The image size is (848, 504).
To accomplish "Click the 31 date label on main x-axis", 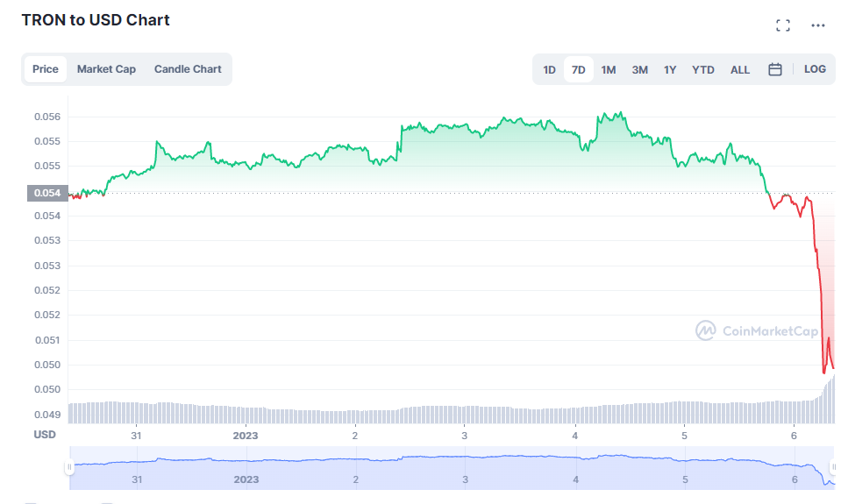I will [x=136, y=436].
